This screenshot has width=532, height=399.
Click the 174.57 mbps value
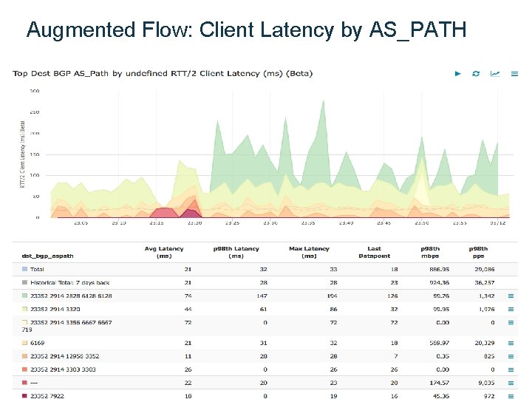(440, 383)
